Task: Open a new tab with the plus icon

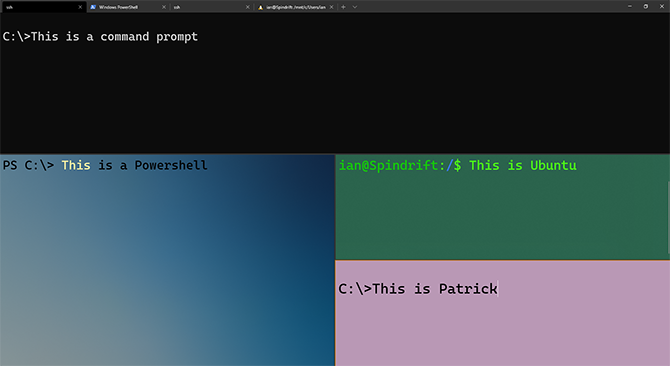Action: (343, 7)
